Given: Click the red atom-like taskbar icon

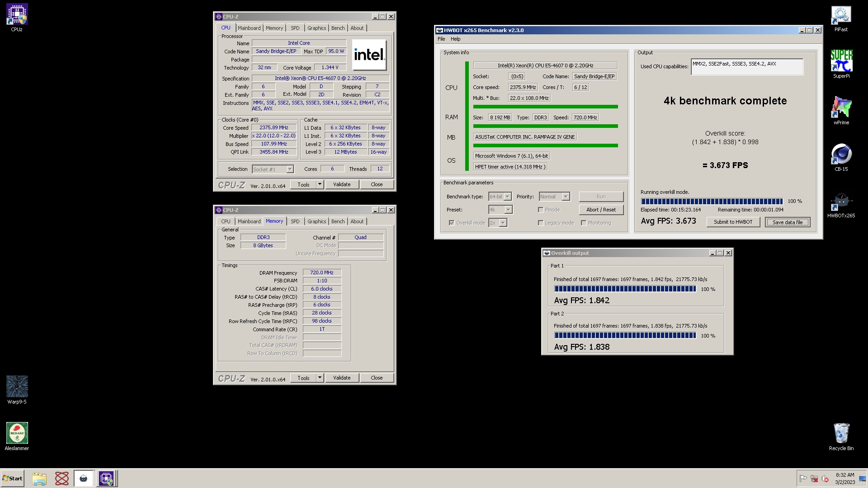Looking at the screenshot, I should [61, 479].
